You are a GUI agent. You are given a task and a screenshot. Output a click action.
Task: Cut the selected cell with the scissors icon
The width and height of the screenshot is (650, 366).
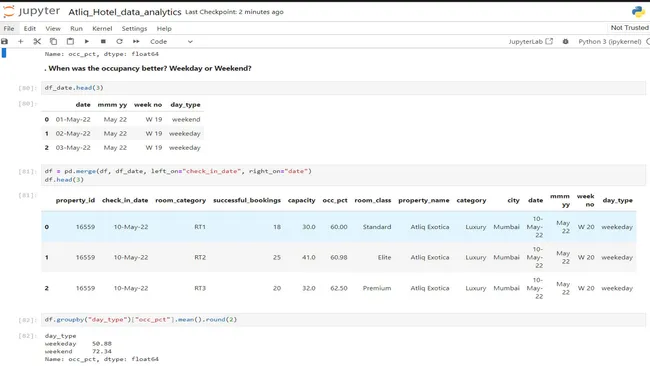[37, 41]
